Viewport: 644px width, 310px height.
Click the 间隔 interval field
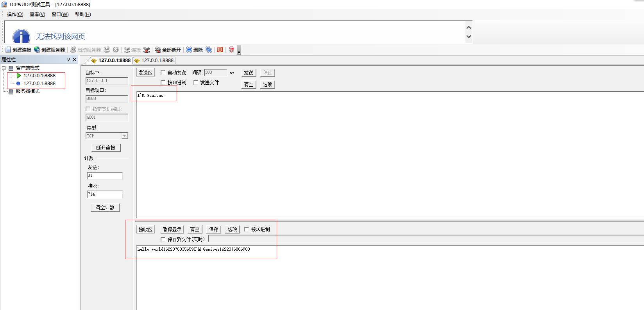click(x=215, y=73)
